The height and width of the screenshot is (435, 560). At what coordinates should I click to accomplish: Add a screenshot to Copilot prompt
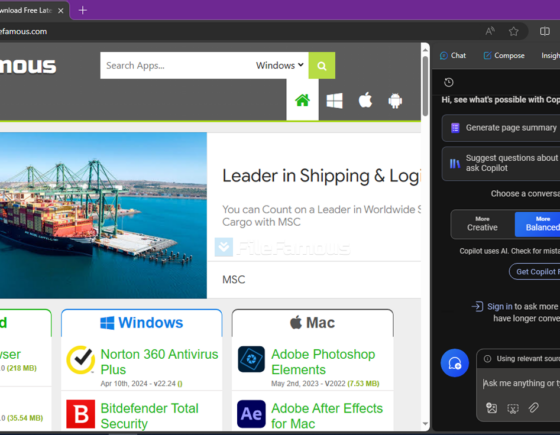coord(513,408)
